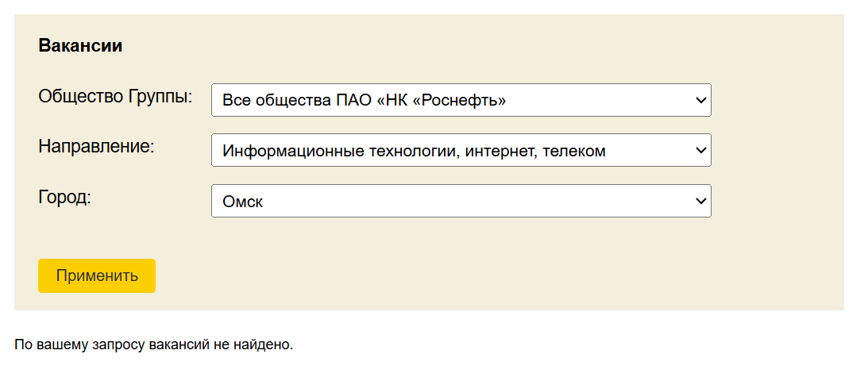The width and height of the screenshot is (868, 381).
Task: Open the Общество Группы combo box
Action: pos(461,100)
